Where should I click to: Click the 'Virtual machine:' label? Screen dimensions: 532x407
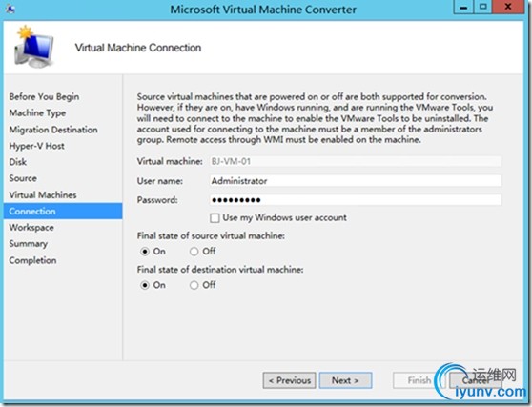(x=170, y=161)
